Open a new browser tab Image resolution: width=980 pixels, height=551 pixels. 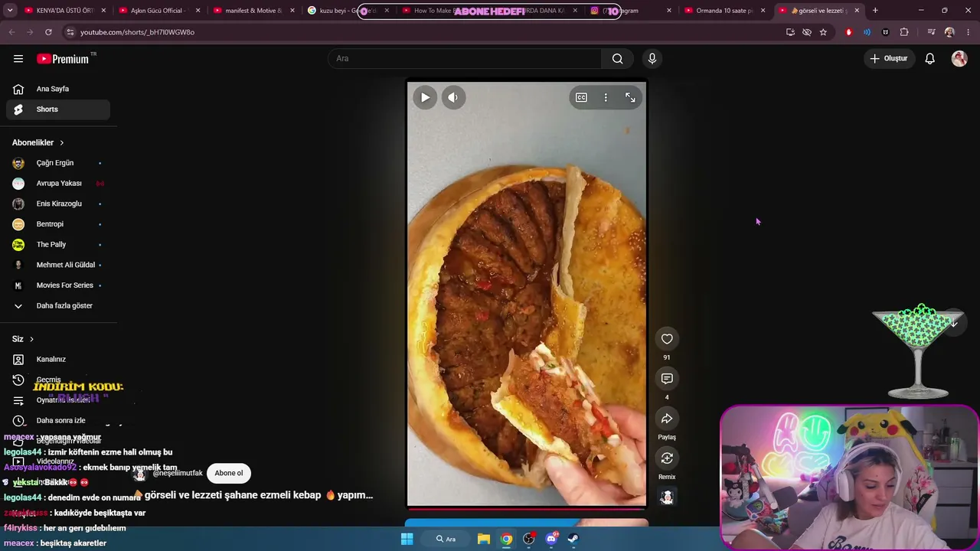(875, 11)
